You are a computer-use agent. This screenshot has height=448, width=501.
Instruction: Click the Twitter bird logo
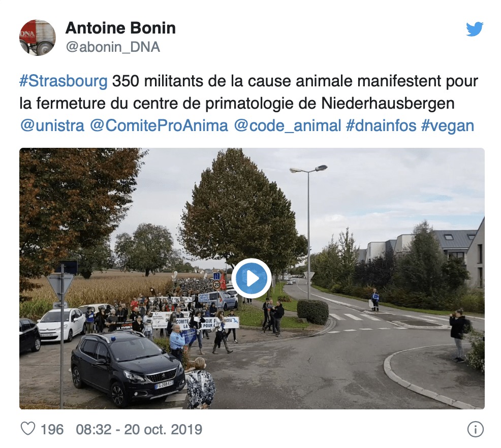475,29
